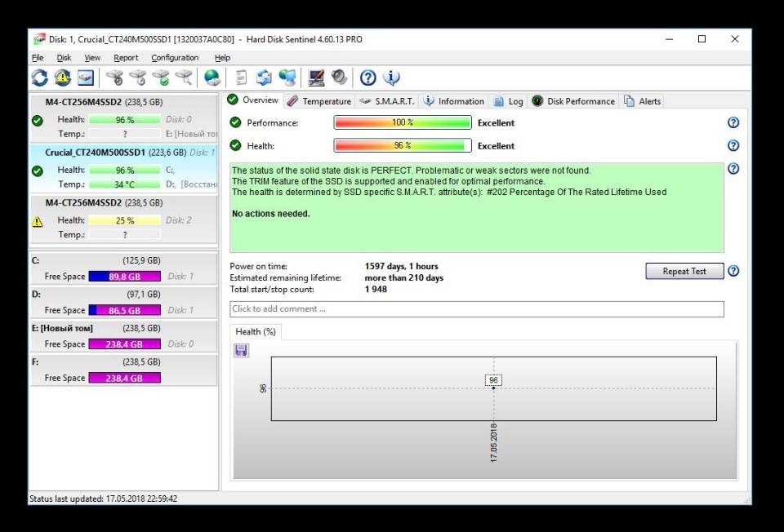The width and height of the screenshot is (784, 532).
Task: Click the "No actions needed." text
Action: point(270,214)
